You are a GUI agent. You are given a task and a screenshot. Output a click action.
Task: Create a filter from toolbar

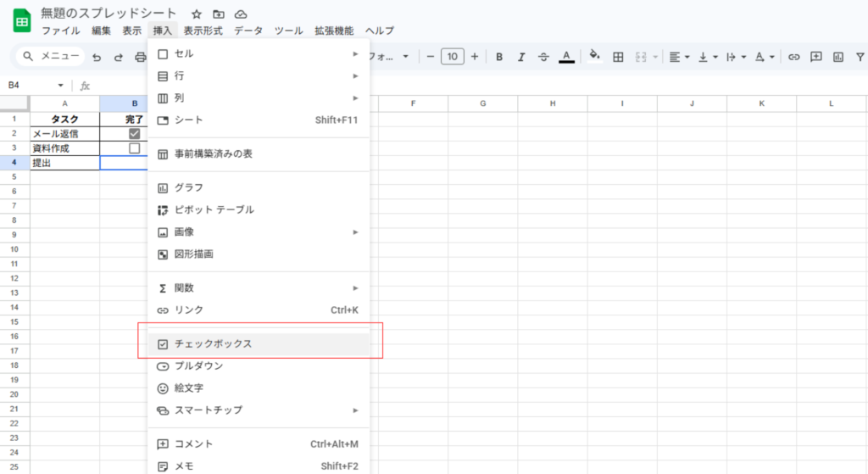click(x=860, y=57)
